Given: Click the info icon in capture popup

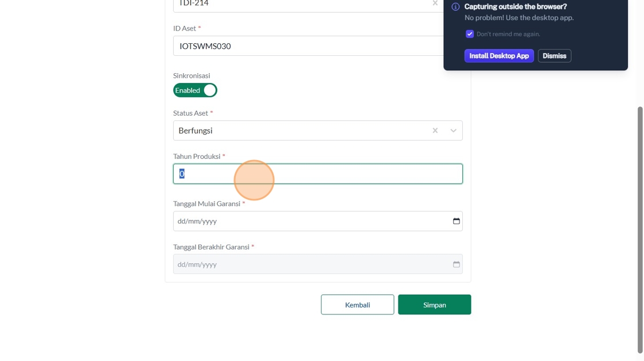Looking at the screenshot, I should click(455, 7).
